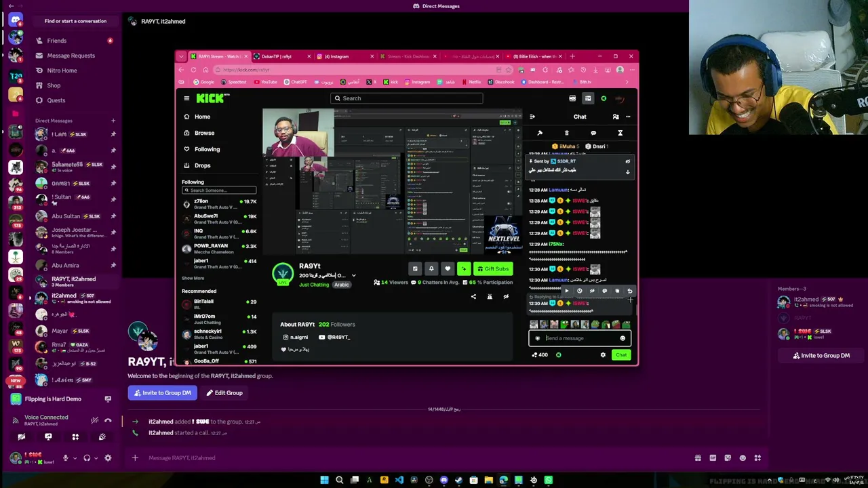868x488 pixels.
Task: Collapse the Kick chat panel
Action: 532,117
